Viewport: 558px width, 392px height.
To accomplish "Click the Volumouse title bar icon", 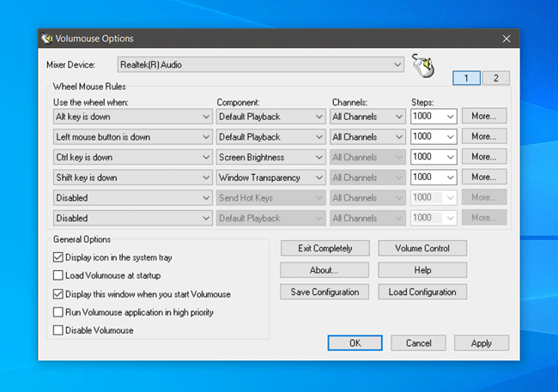I will click(x=46, y=38).
